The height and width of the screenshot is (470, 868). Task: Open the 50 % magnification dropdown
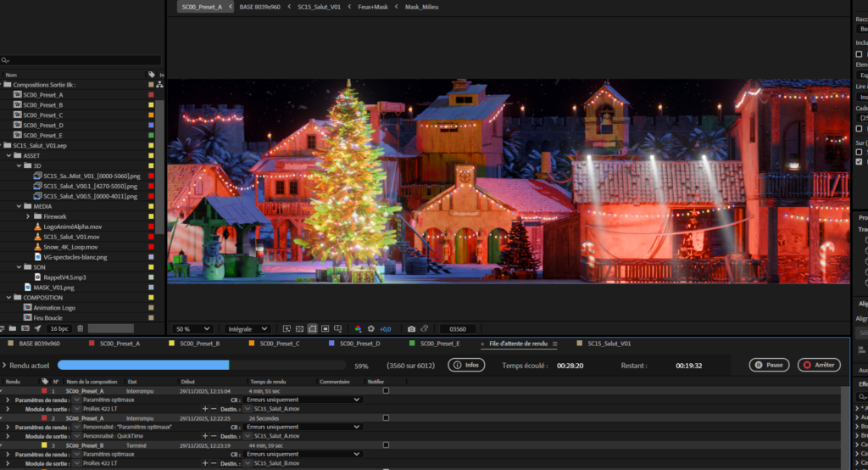(193, 328)
